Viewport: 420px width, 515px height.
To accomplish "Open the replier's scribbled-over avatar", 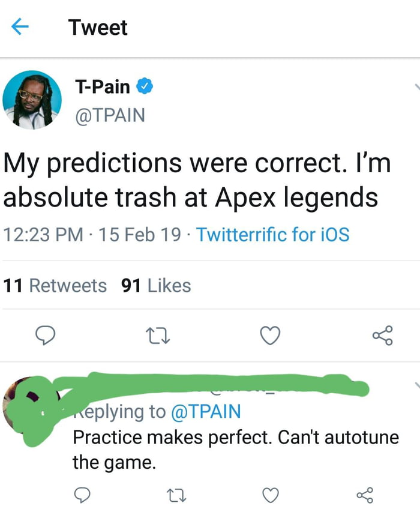I will click(x=27, y=405).
